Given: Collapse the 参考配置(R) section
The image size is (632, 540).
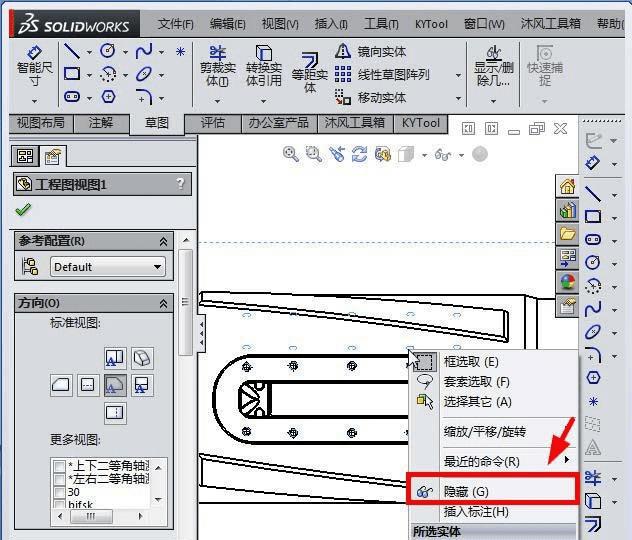Looking at the screenshot, I should point(163,241).
